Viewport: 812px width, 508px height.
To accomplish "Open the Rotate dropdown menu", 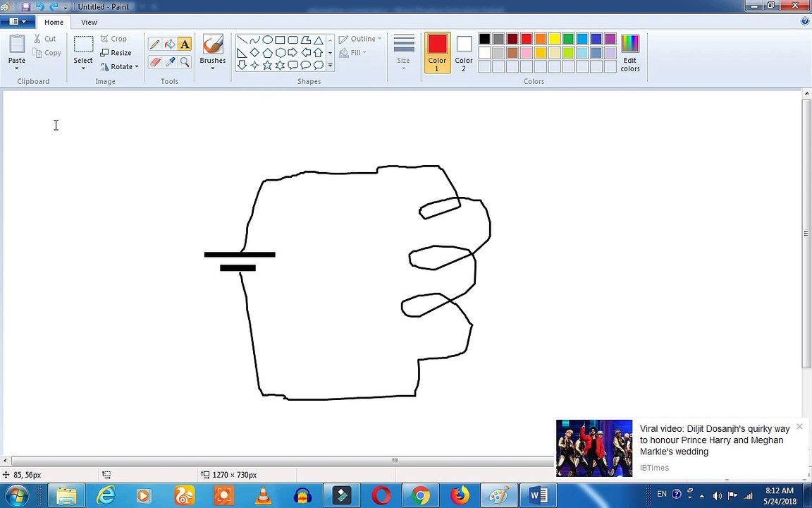I will pos(120,66).
